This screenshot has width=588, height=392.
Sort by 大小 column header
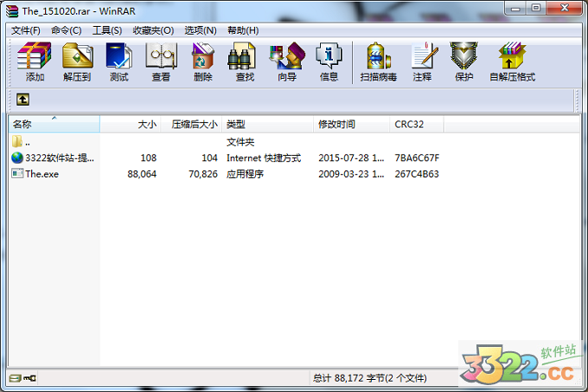131,124
